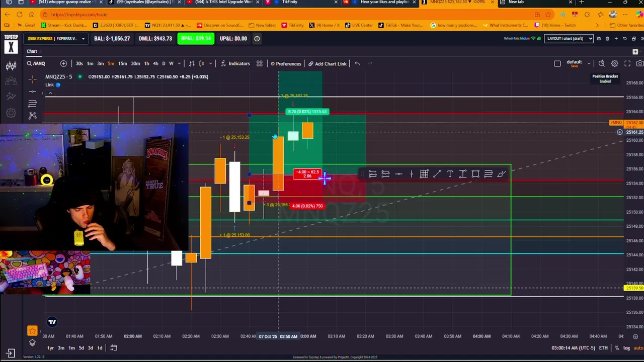
Task: Toggle log scale mode
Action: click(x=626, y=348)
